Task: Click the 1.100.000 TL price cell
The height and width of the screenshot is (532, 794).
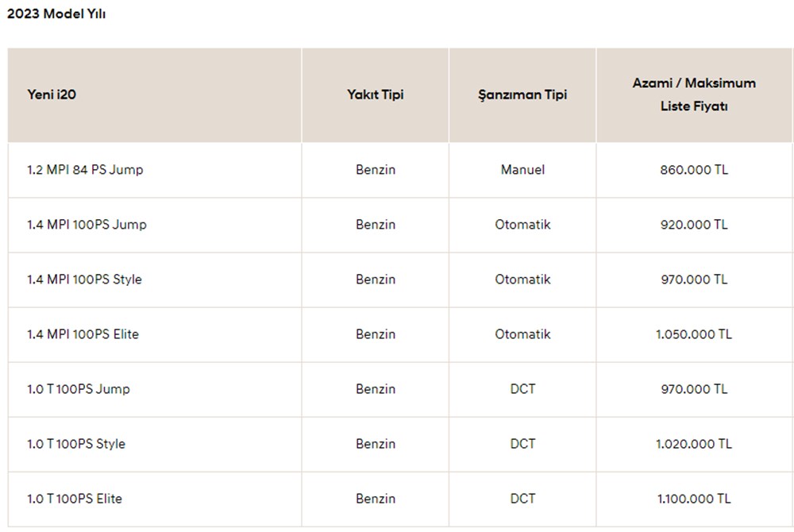Action: pos(694,499)
